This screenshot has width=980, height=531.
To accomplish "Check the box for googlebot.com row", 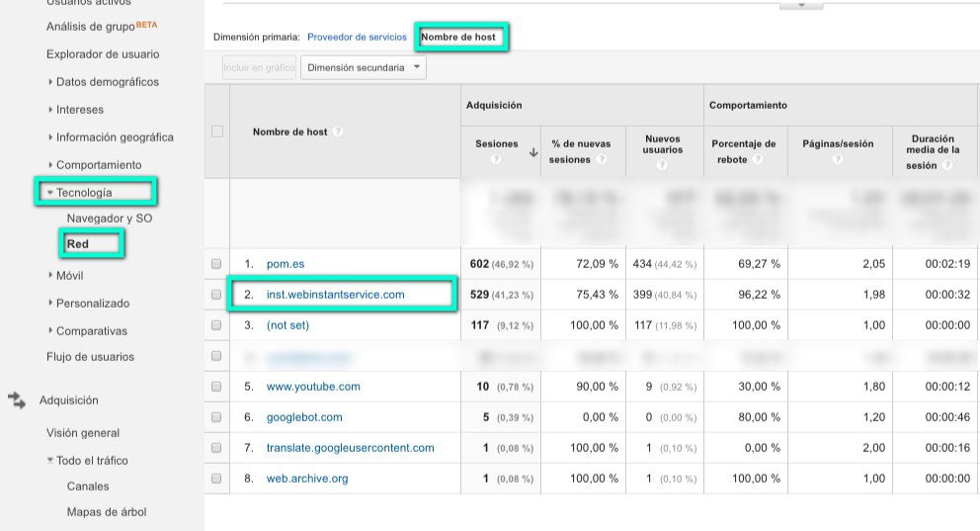I will 216,417.
